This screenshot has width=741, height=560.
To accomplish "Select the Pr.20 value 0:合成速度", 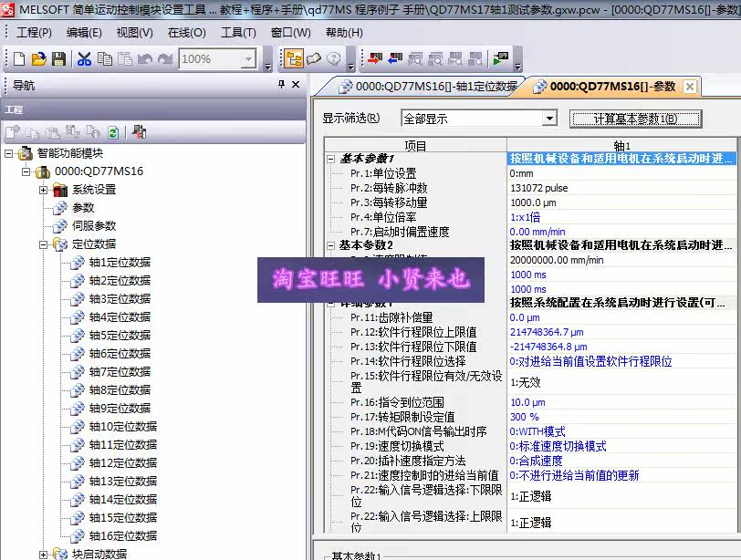I will point(621,461).
